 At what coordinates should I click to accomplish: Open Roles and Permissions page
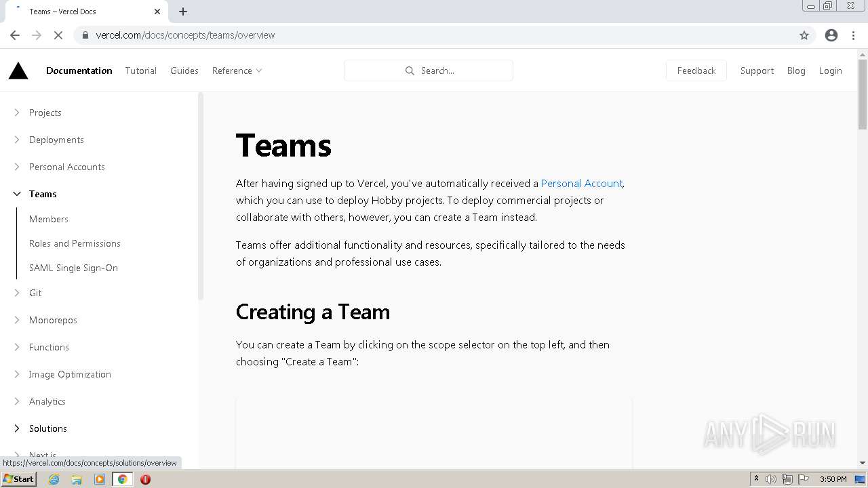[x=75, y=243]
